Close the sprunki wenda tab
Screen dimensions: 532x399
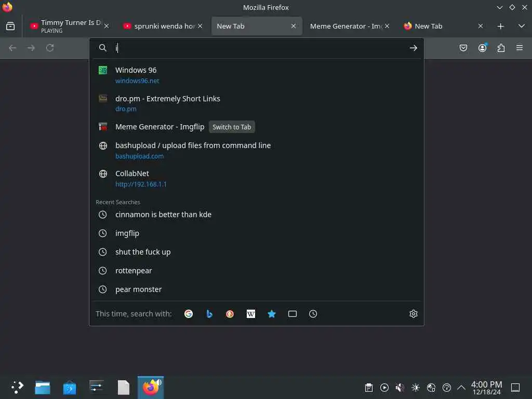click(x=200, y=26)
